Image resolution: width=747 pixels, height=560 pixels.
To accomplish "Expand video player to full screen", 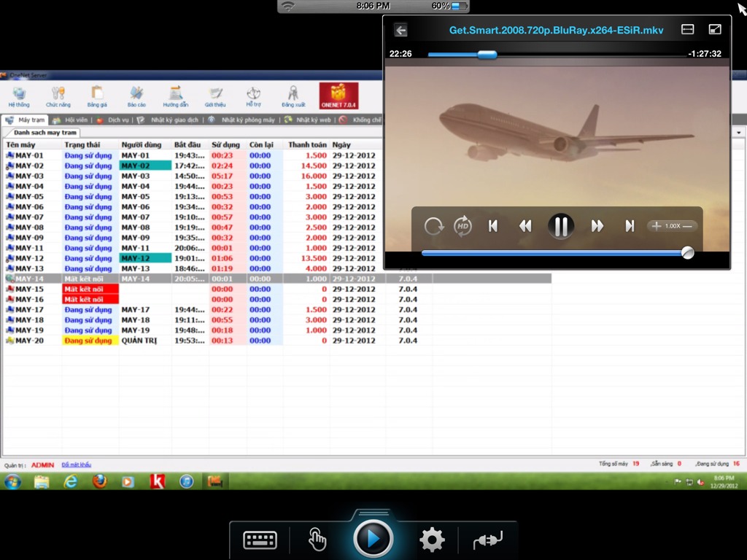I will click(x=715, y=29).
